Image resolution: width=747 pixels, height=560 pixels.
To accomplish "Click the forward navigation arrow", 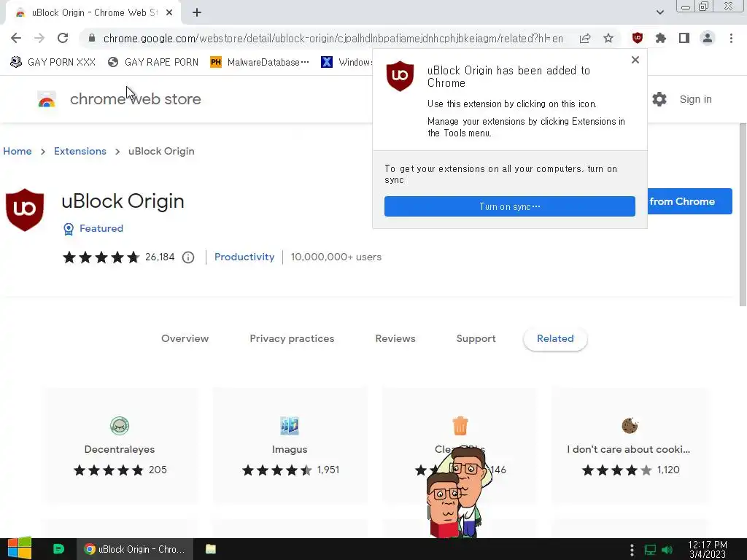I will 39,38.
